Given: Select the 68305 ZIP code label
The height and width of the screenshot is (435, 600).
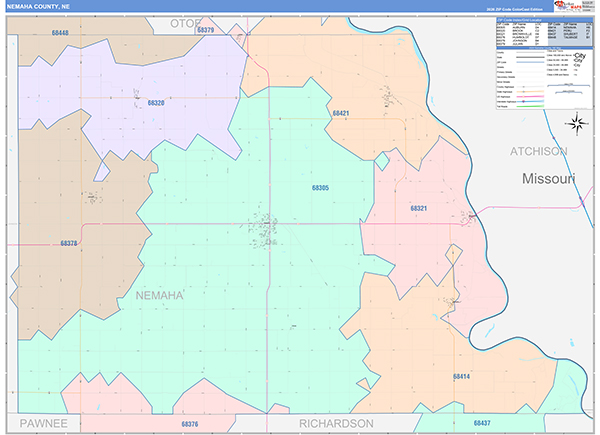Looking at the screenshot, I should click(x=320, y=187).
